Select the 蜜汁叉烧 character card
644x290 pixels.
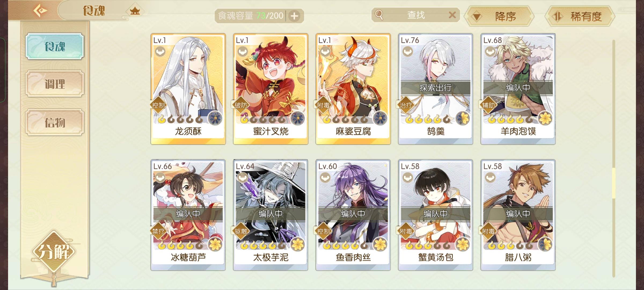point(270,89)
